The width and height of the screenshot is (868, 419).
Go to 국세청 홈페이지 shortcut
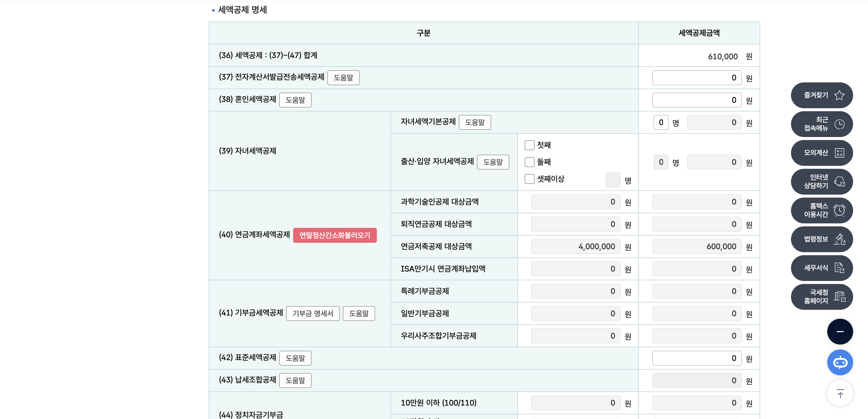click(822, 296)
